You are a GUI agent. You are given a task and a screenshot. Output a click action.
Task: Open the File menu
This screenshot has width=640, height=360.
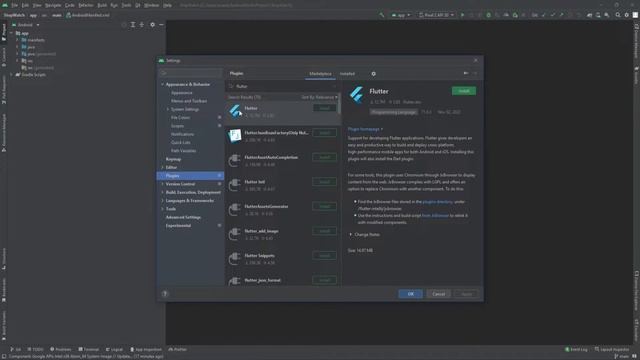pyautogui.click(x=15, y=5)
